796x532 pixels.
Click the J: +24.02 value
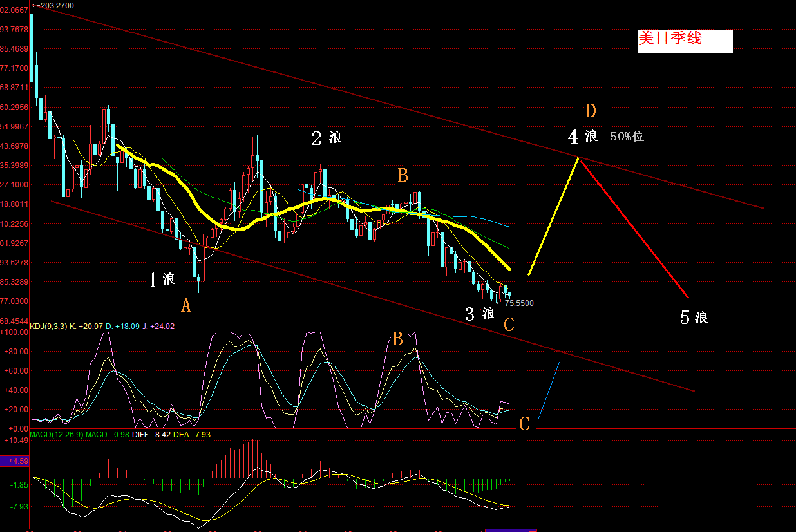coord(158,327)
